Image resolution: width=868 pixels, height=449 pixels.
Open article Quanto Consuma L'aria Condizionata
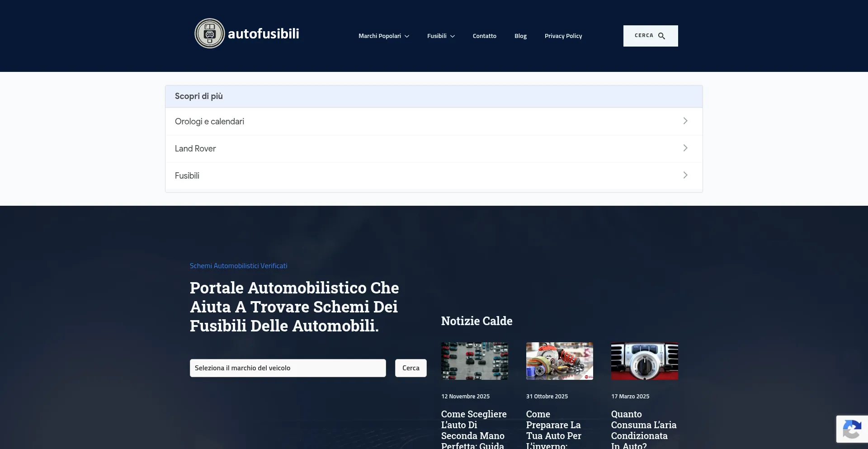click(644, 429)
